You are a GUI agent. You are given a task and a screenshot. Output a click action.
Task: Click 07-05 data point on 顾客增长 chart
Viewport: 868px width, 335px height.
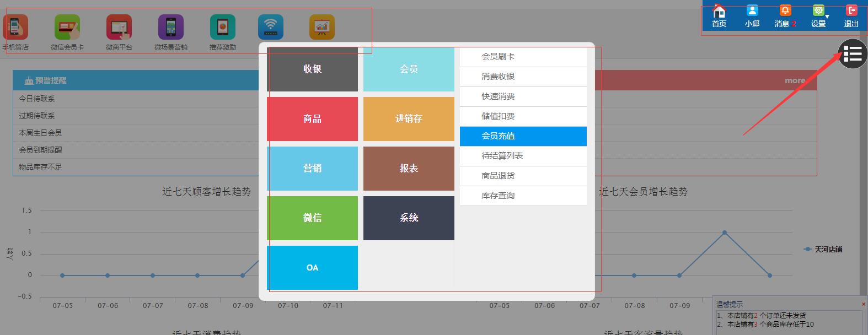click(x=62, y=275)
